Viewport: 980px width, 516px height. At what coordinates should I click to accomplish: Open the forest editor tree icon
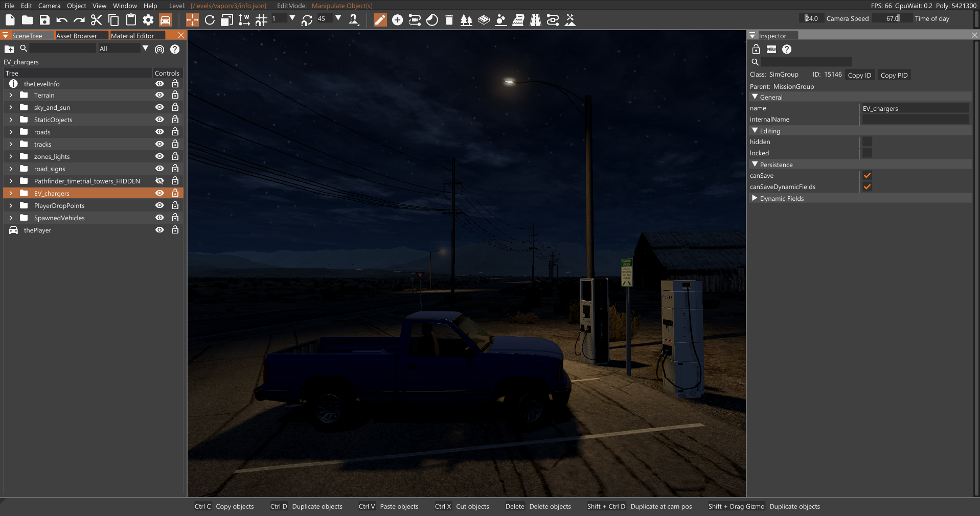466,20
